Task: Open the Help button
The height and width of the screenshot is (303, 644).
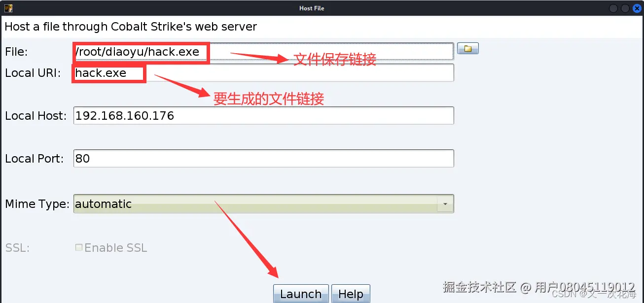Action: [x=351, y=294]
